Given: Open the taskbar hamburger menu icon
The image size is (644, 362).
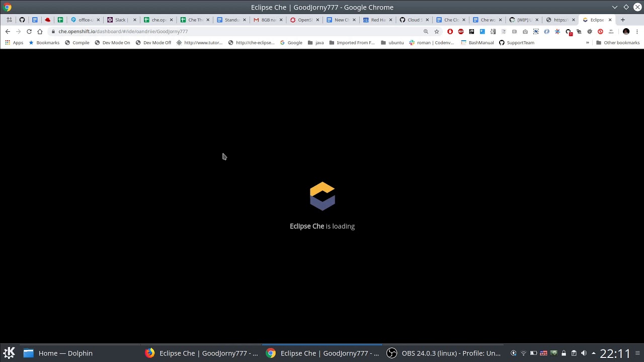Looking at the screenshot, I should click(637, 353).
